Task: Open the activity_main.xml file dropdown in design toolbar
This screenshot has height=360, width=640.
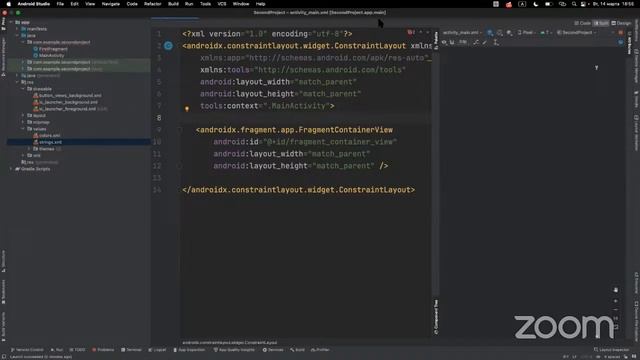Action: pos(462,33)
